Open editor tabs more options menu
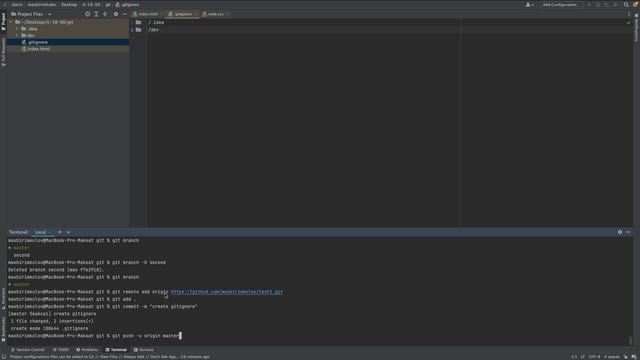This screenshot has width=640, height=360. click(x=629, y=14)
